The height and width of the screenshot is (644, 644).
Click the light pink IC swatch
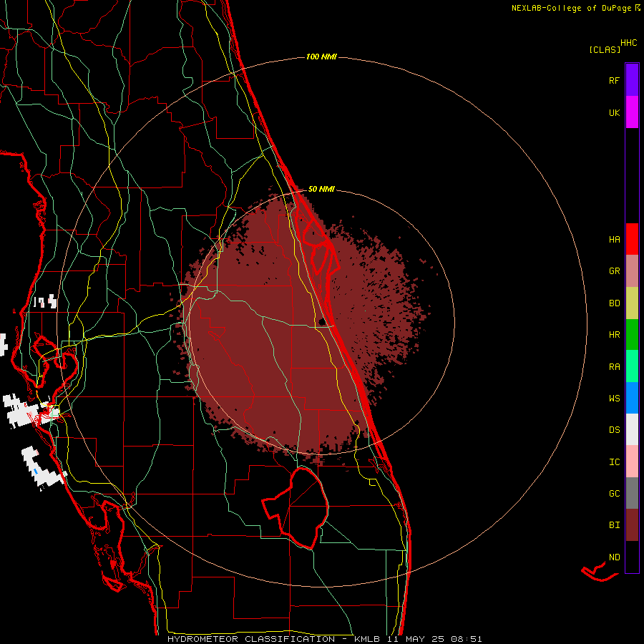(x=632, y=462)
